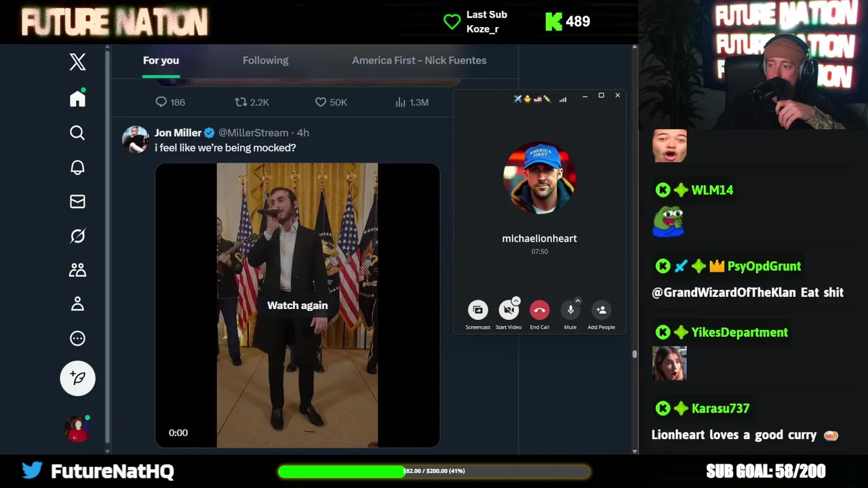Viewport: 868px width, 488px height.
Task: End the call with michaelionheart
Action: point(539,310)
